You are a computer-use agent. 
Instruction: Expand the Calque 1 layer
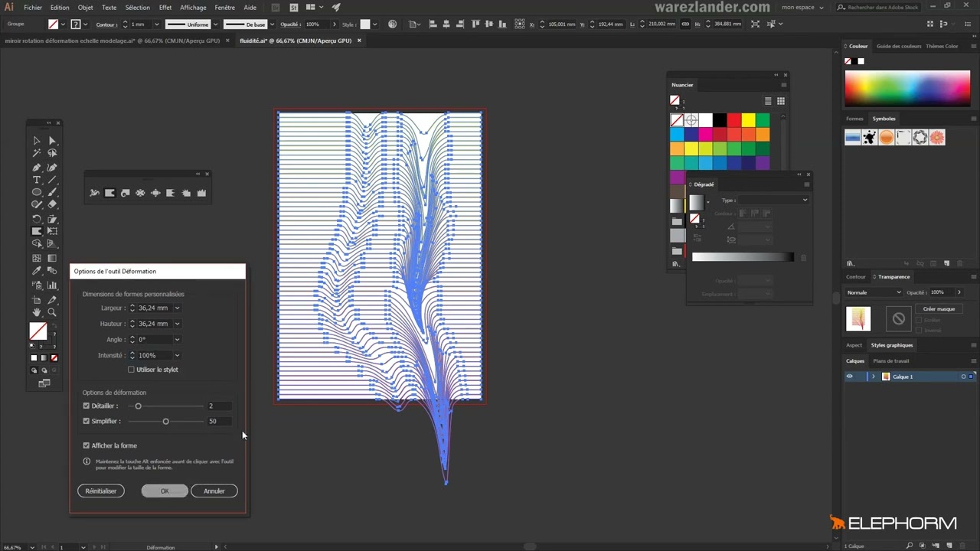[873, 377]
